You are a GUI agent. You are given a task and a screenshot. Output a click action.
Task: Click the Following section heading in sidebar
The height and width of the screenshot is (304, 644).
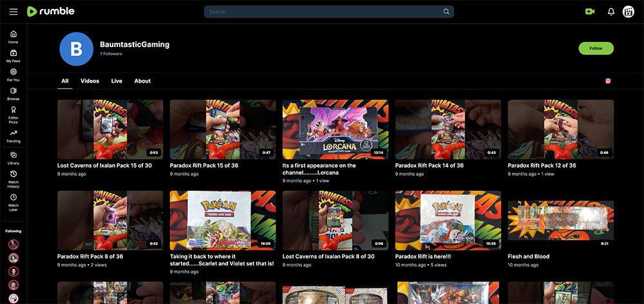13,231
